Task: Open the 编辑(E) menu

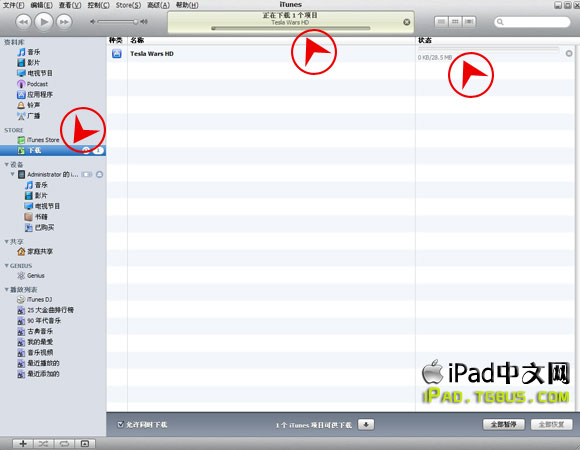Action: pyautogui.click(x=41, y=5)
